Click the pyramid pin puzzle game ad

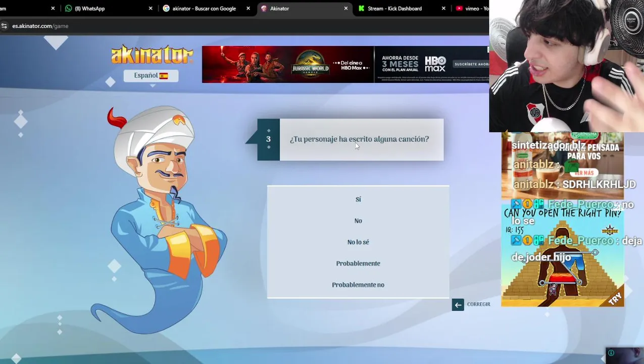562,255
